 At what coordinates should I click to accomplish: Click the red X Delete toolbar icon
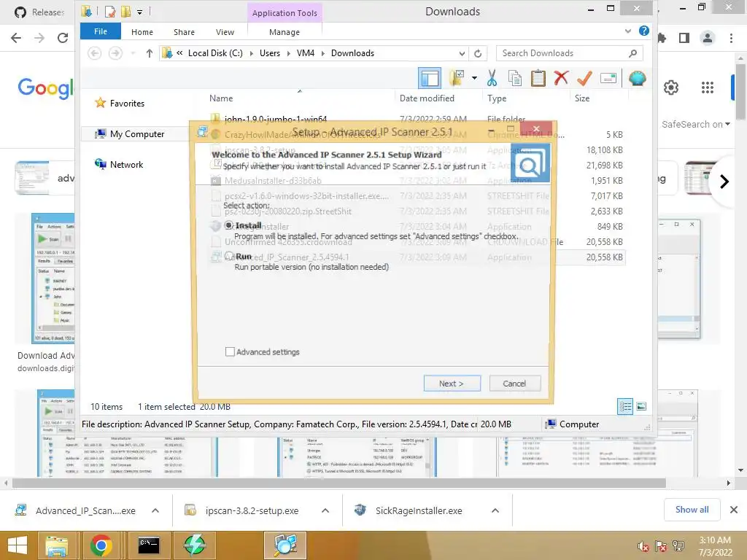[561, 77]
